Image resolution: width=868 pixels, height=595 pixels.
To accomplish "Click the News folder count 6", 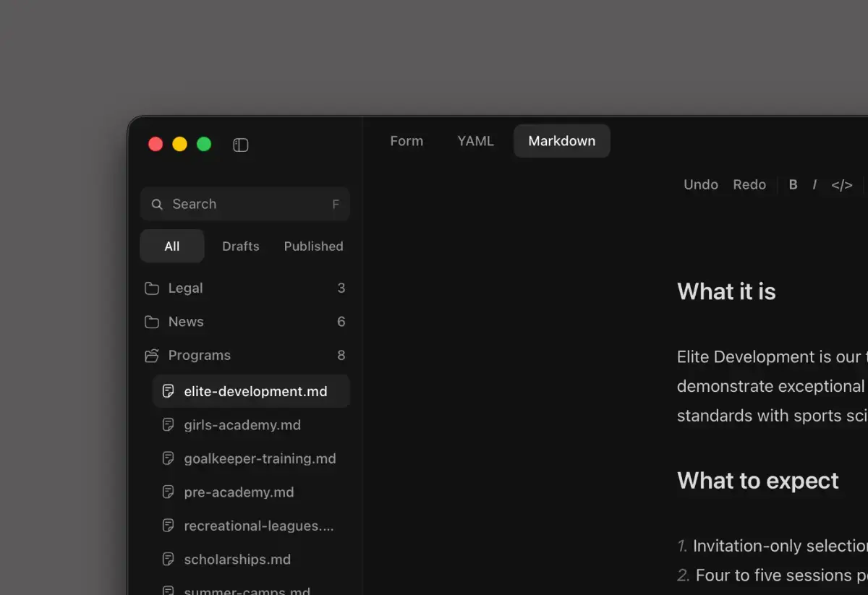I will (x=341, y=322).
